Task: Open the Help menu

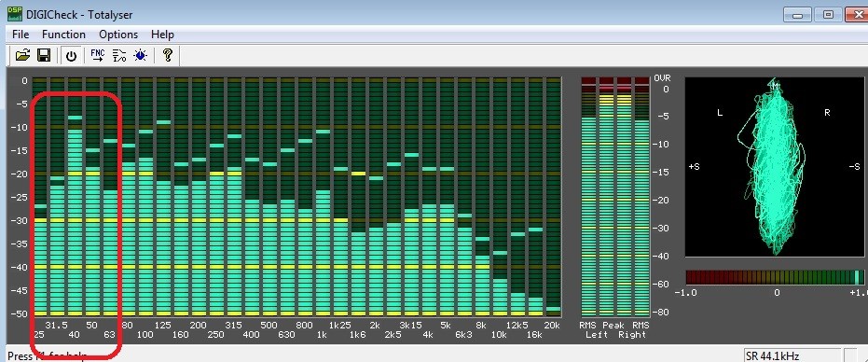Action: 163,35
